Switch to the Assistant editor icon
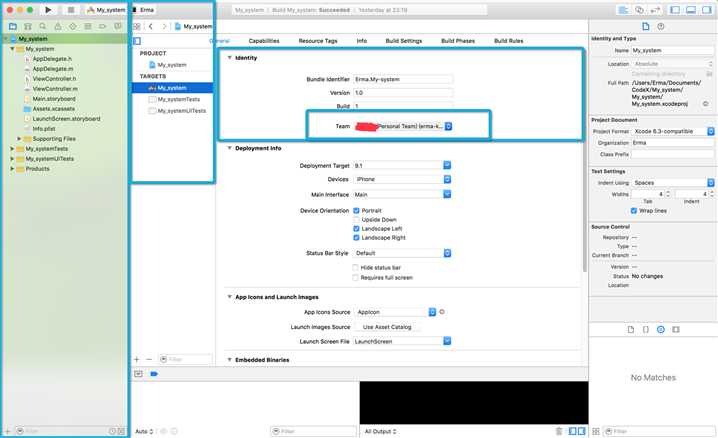 tap(639, 10)
